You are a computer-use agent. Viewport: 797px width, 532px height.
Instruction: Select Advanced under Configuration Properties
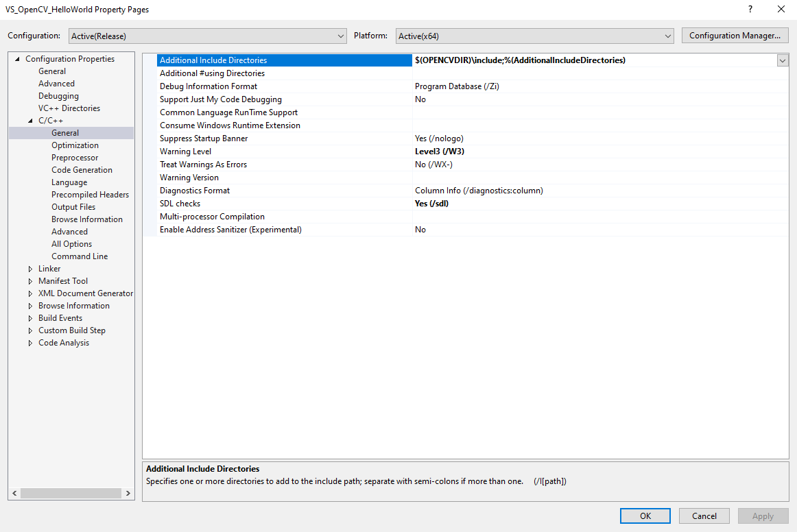coord(56,84)
